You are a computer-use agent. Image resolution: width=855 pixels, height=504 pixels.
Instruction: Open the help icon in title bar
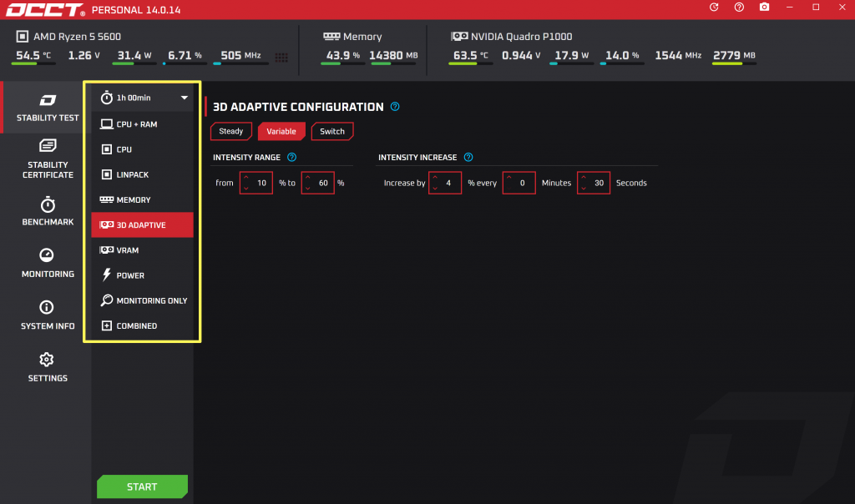pyautogui.click(x=739, y=7)
